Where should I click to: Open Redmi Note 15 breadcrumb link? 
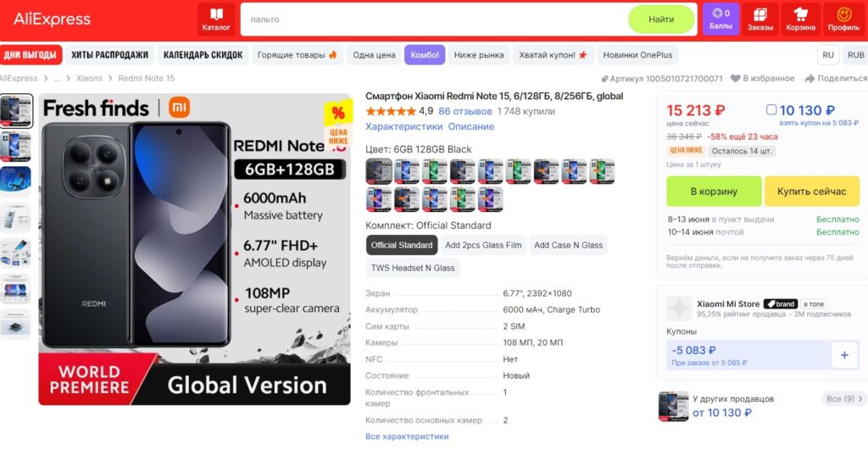coord(146,79)
